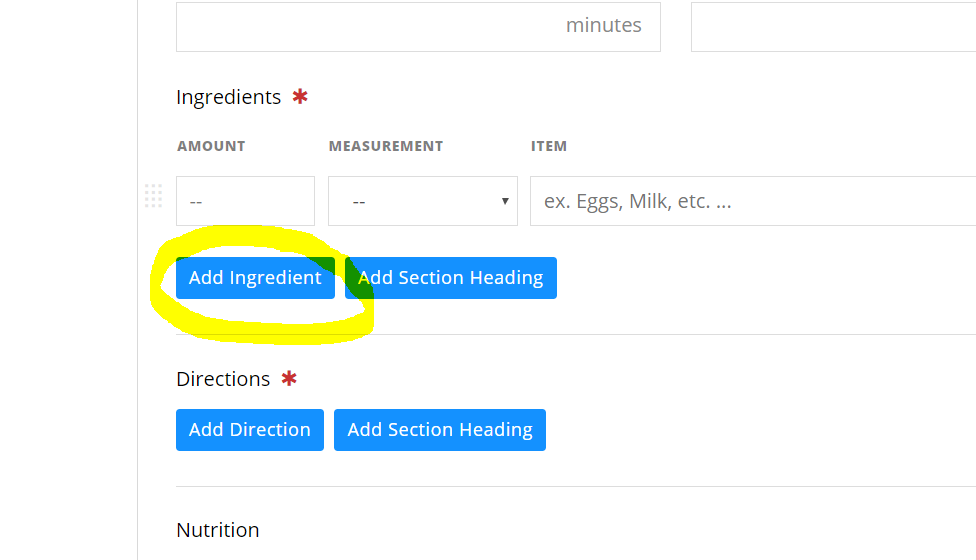
Task: Select the Directions section heading
Action: (223, 379)
